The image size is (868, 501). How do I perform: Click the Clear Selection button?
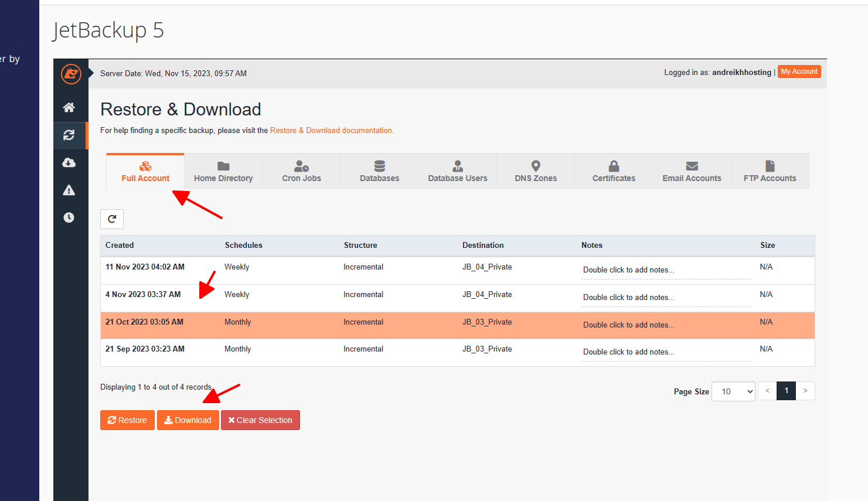point(260,420)
